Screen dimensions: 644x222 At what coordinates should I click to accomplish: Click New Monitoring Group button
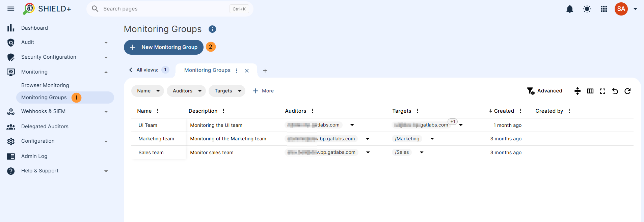(x=164, y=47)
